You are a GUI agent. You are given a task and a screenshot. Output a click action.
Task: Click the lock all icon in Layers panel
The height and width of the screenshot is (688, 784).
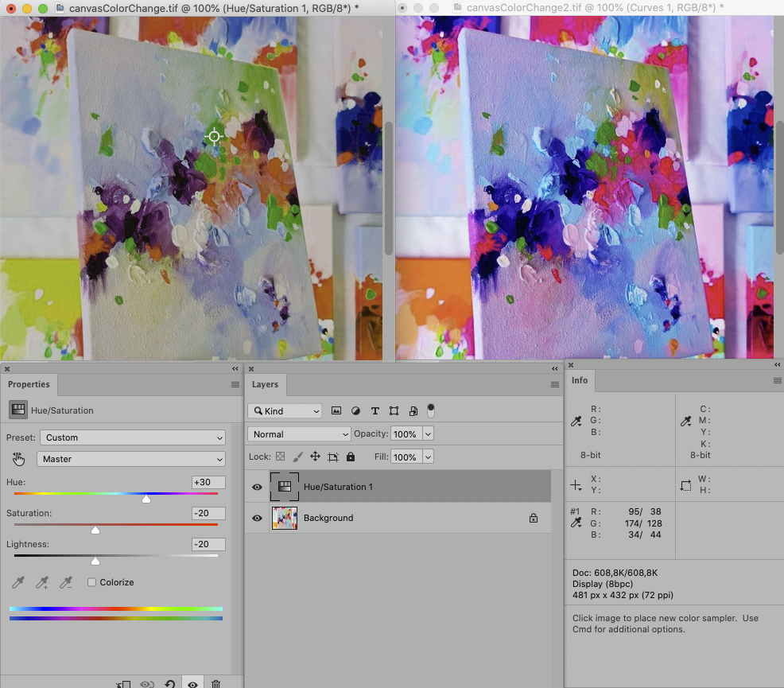(x=351, y=457)
